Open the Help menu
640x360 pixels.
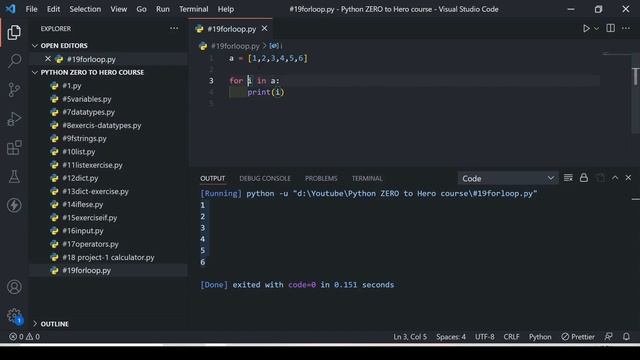point(226,9)
